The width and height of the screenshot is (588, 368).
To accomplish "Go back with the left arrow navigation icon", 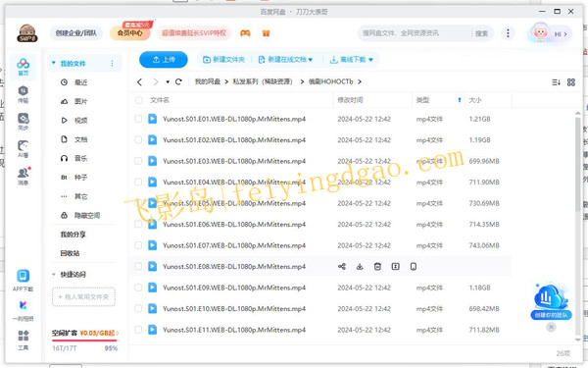I will point(139,81).
